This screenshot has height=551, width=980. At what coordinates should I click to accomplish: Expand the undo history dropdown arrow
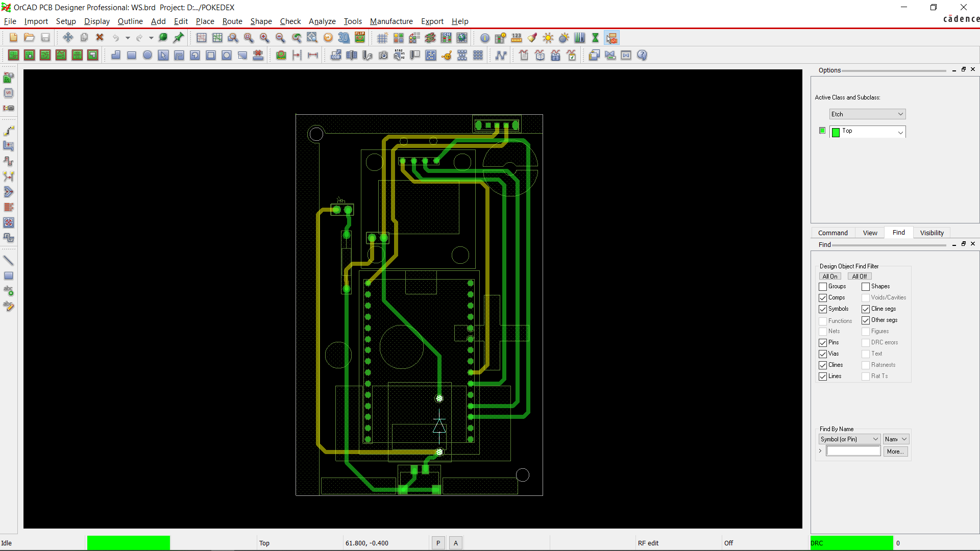[128, 38]
